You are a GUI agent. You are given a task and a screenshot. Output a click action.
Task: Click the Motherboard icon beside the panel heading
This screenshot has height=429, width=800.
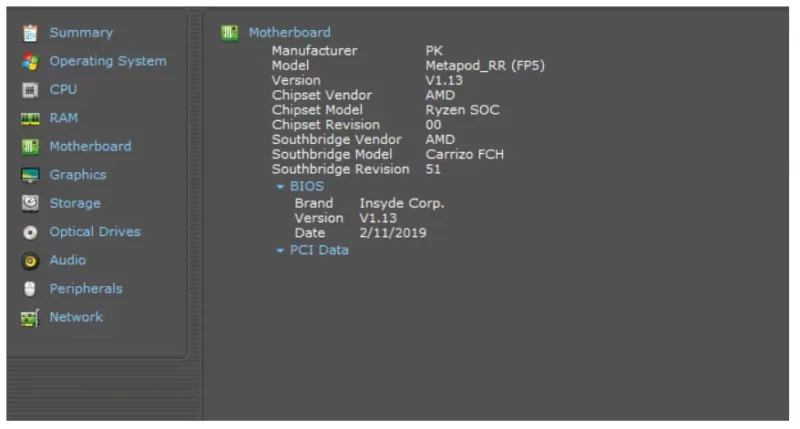coord(230,33)
